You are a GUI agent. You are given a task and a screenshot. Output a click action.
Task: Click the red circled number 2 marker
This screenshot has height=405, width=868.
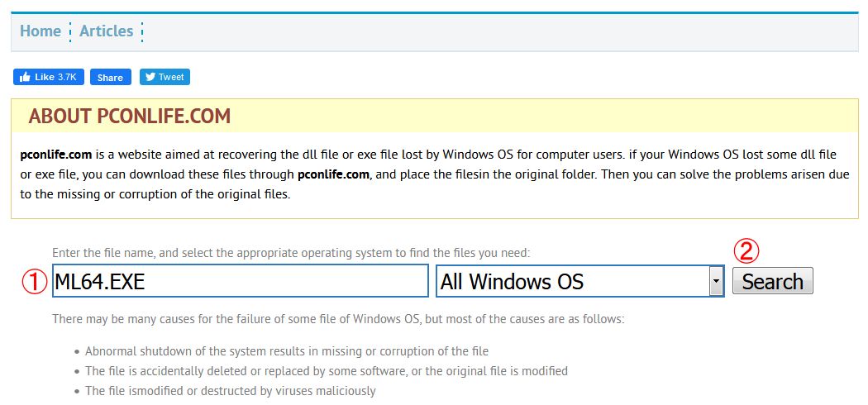click(x=746, y=250)
